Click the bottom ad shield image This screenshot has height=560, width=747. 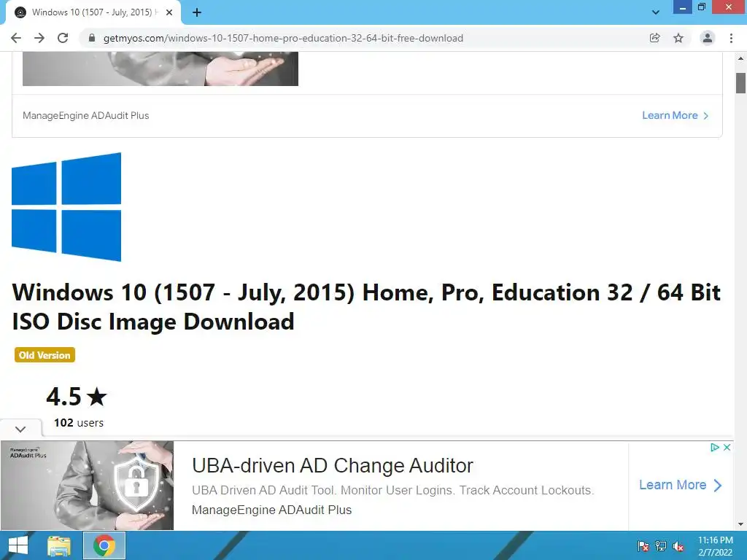click(88, 485)
